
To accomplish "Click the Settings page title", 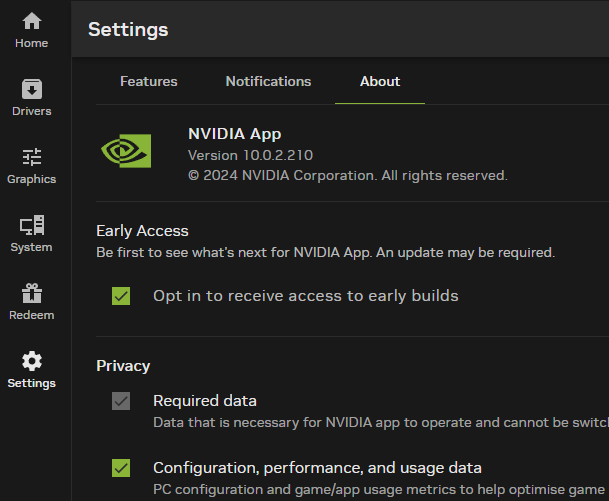I will pos(128,30).
